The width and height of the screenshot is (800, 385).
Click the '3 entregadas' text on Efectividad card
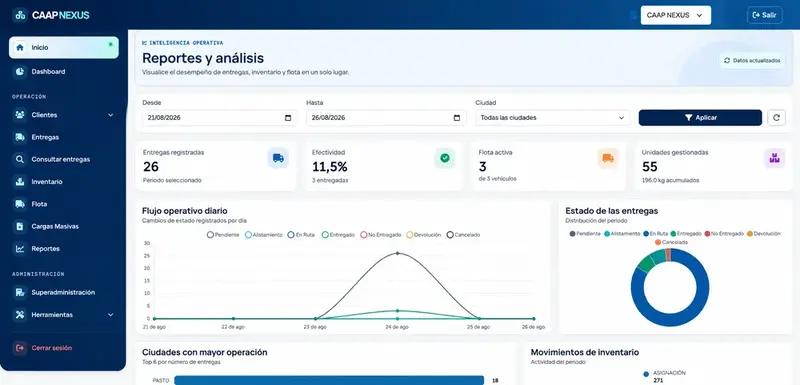pyautogui.click(x=330, y=180)
